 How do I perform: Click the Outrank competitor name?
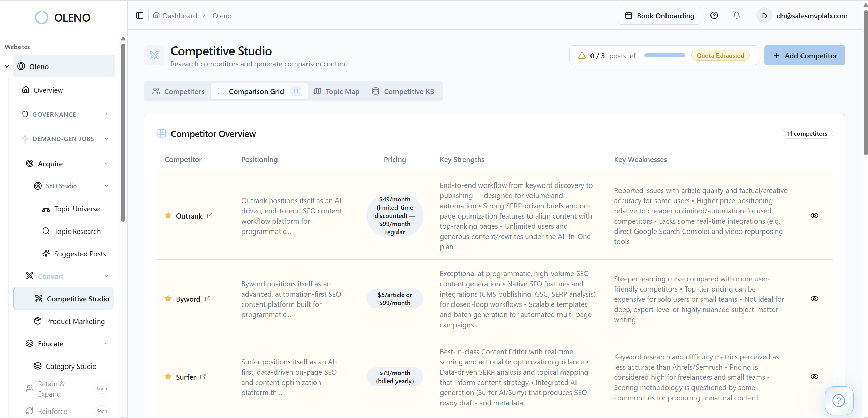point(189,216)
